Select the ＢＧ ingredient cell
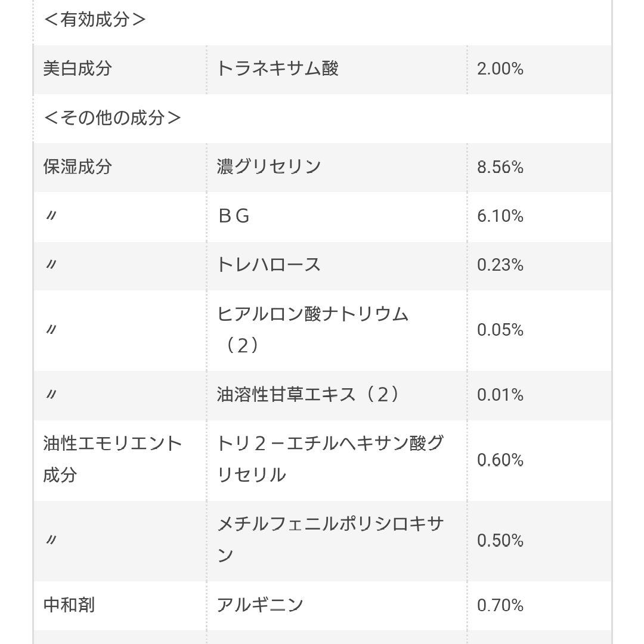 234,216
